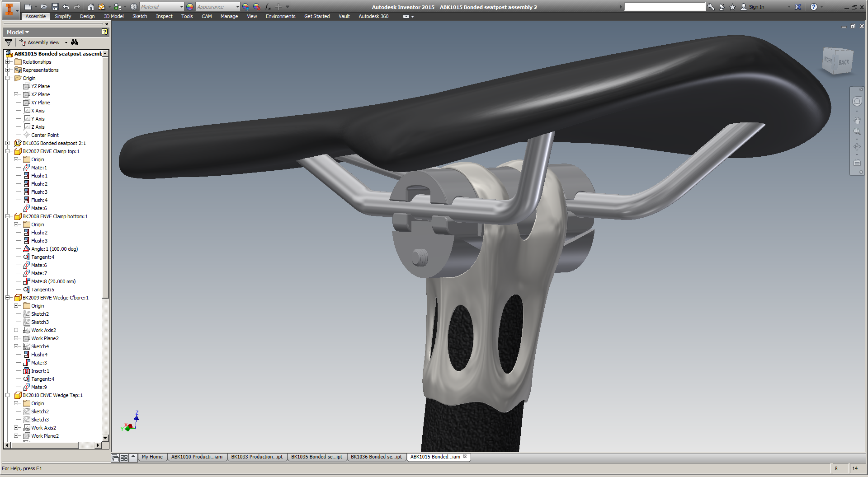Open the Inspect ribbon tab

[x=164, y=16]
